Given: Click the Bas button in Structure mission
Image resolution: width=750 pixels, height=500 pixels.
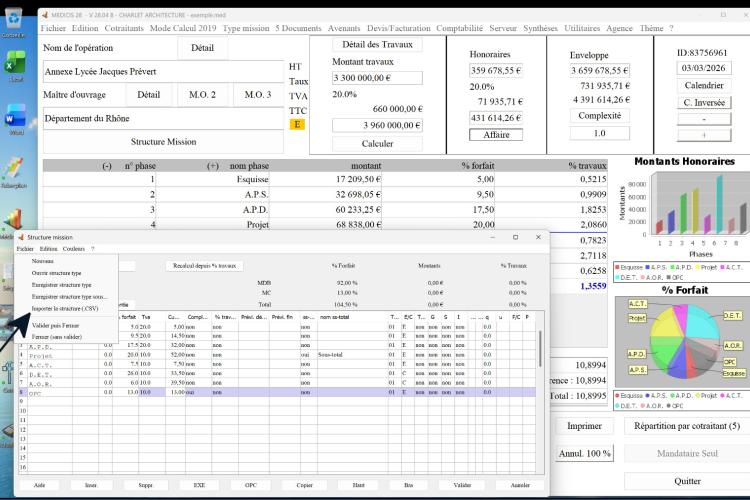Looking at the screenshot, I should (x=408, y=485).
